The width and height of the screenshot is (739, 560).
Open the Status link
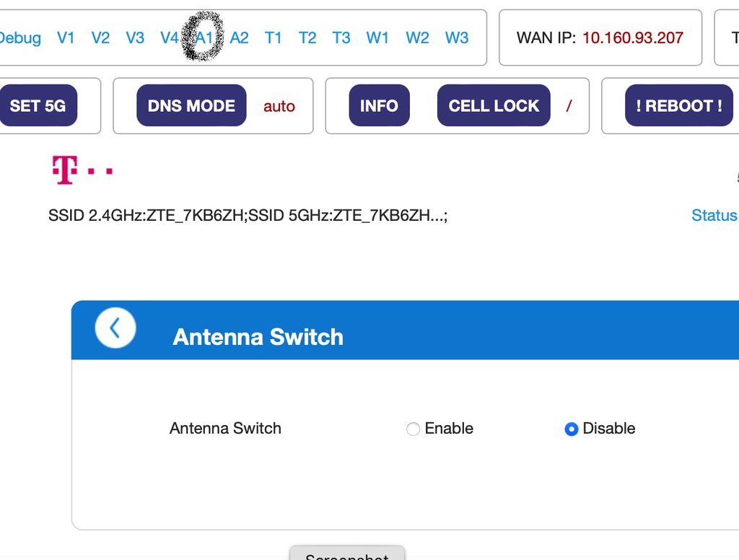tap(714, 215)
